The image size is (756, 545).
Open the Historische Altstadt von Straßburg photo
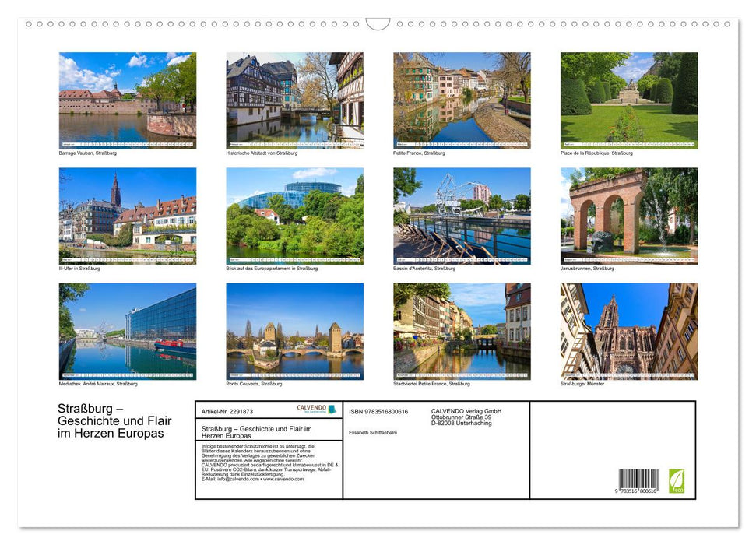point(294,100)
